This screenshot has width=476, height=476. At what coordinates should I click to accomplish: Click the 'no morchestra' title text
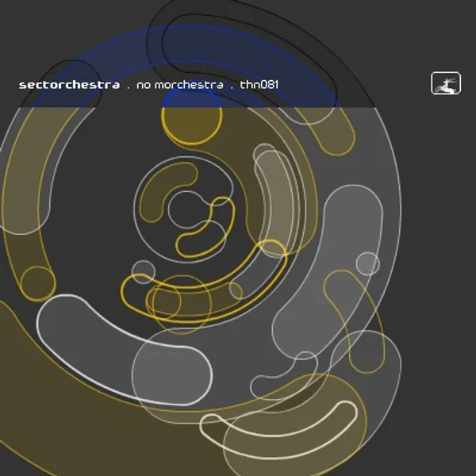[180, 85]
